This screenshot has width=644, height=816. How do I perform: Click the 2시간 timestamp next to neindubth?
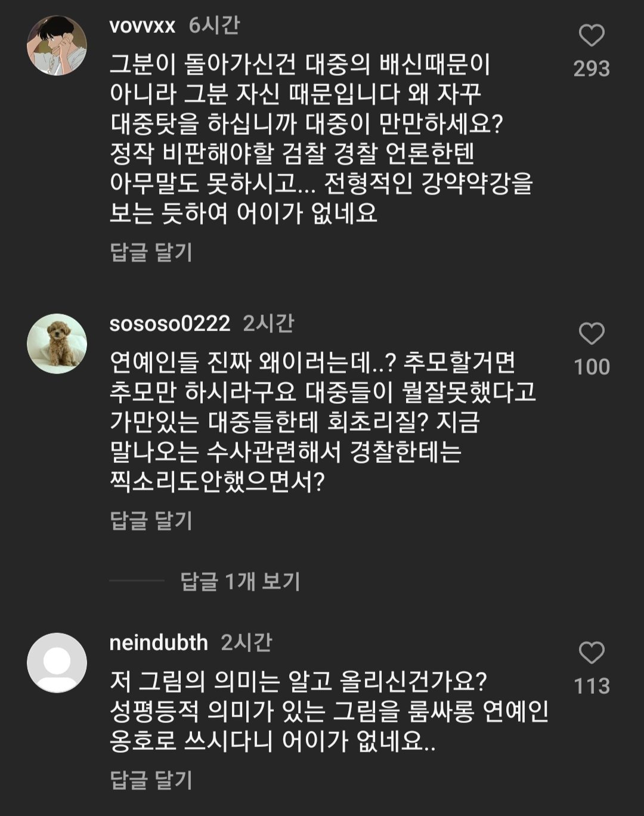246,642
